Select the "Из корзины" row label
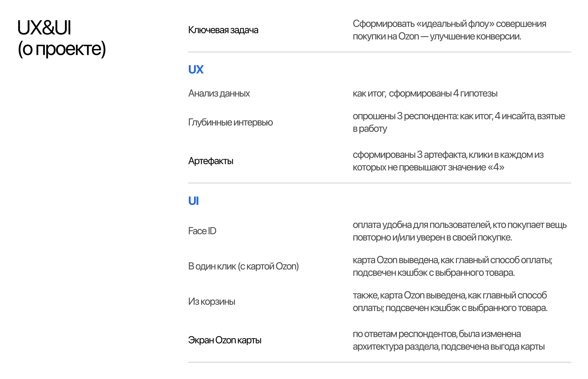Screen dimensions: 588x379 pyautogui.click(x=211, y=302)
